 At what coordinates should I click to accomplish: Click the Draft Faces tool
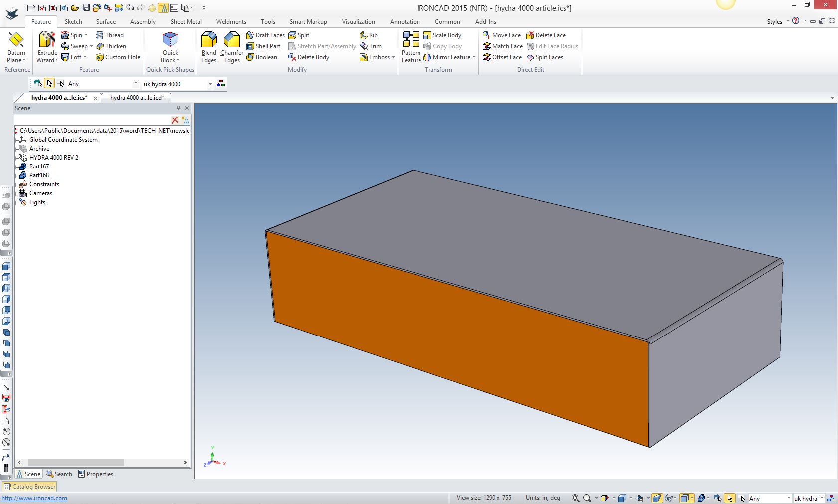coord(265,35)
